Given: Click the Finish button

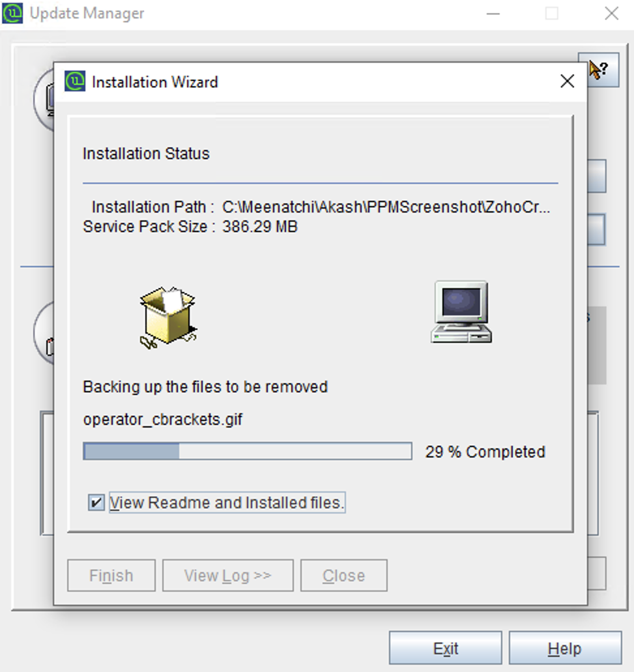Looking at the screenshot, I should pyautogui.click(x=111, y=575).
